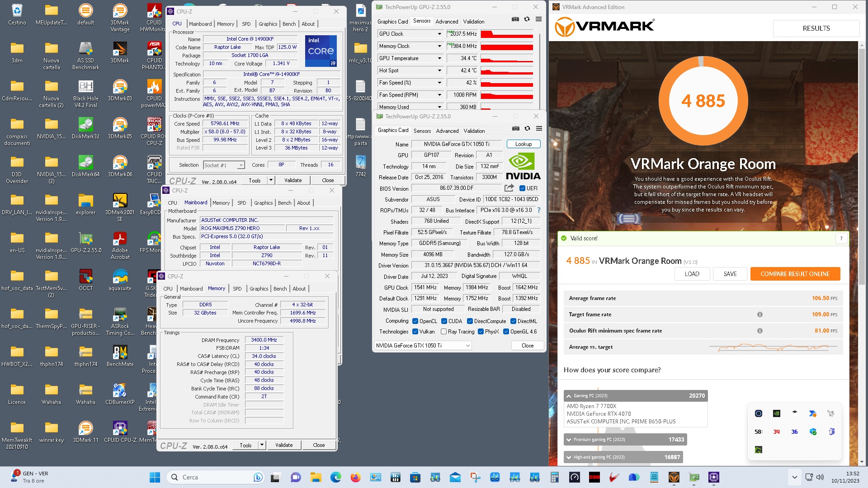Open the Adobe Acrobat desktop shortcut
Viewport: 868px width, 488px height.
(x=120, y=245)
